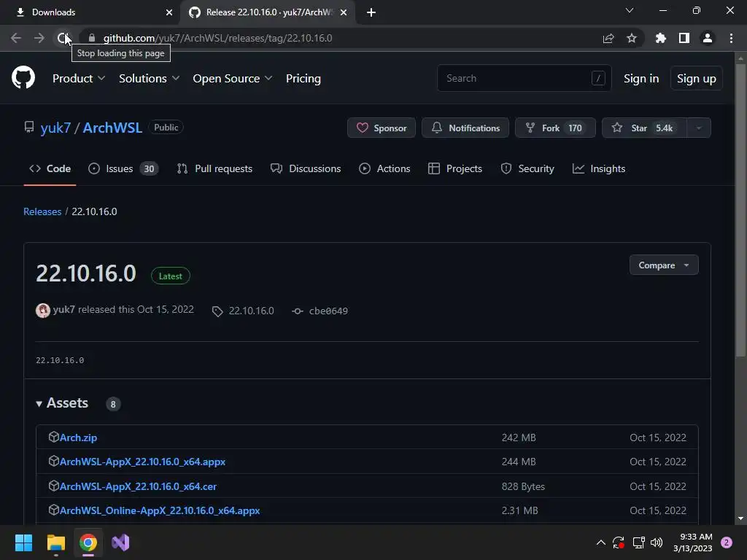Toggle Chrome side panel icon
Image resolution: width=747 pixels, height=560 pixels.
pyautogui.click(x=684, y=38)
